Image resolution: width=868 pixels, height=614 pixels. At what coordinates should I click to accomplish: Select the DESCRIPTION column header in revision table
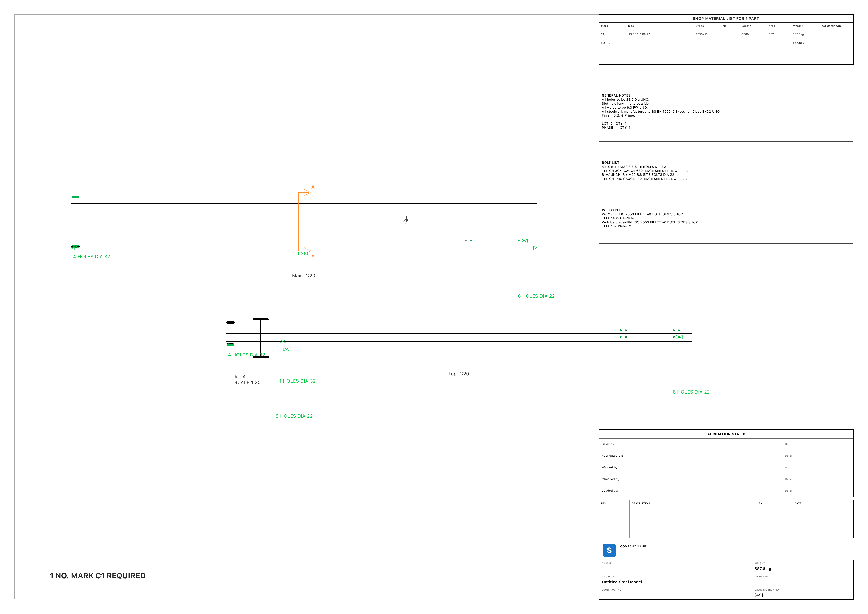[x=641, y=504]
